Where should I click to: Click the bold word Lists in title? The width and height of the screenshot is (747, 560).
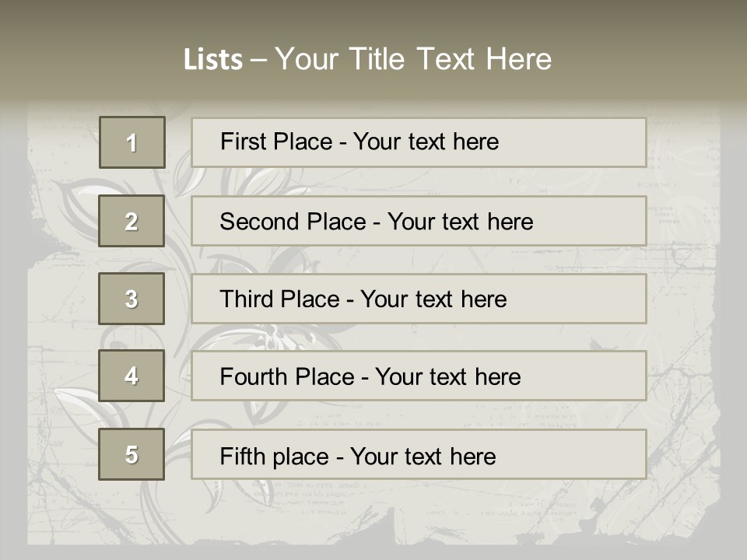pyautogui.click(x=213, y=60)
